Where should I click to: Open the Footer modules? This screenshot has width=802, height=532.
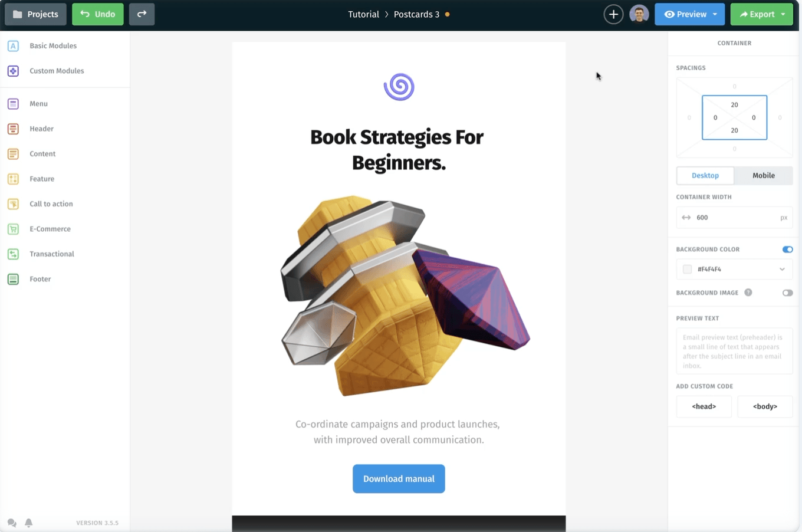pyautogui.click(x=39, y=279)
